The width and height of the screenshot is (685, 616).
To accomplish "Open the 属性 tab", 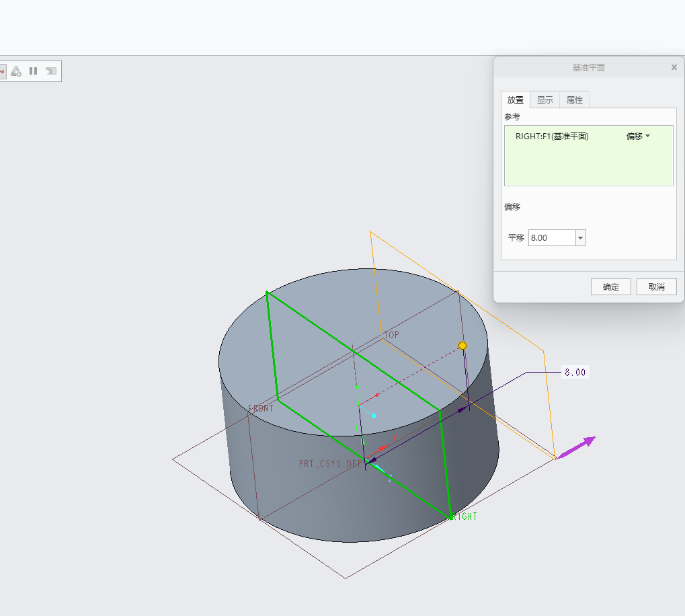I will pyautogui.click(x=575, y=100).
